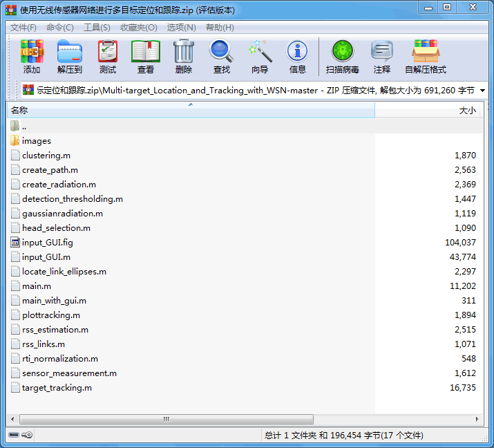Click horizontal scrollbar left arrow
Image resolution: width=494 pixels, height=448 pixels.
(x=12, y=419)
